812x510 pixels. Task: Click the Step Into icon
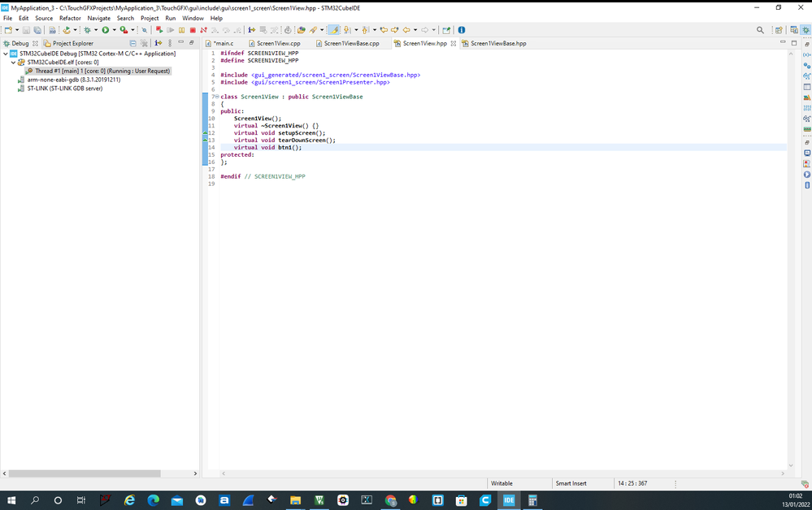pos(215,30)
